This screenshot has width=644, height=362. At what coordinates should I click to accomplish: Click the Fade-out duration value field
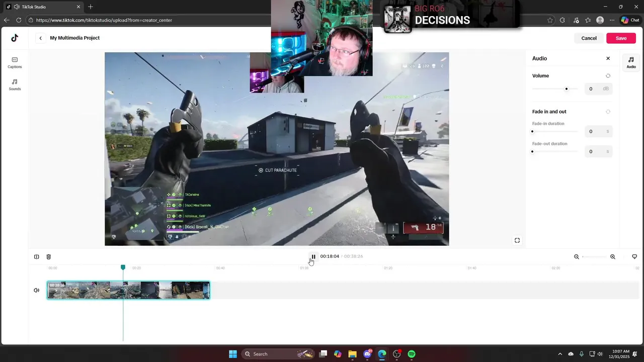tap(598, 152)
